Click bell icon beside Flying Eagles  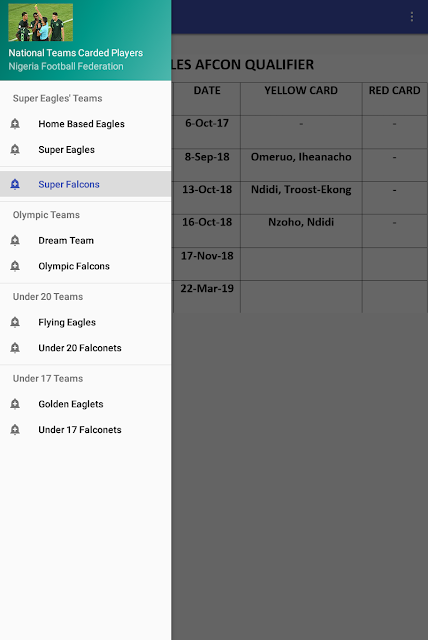[x=15, y=322]
